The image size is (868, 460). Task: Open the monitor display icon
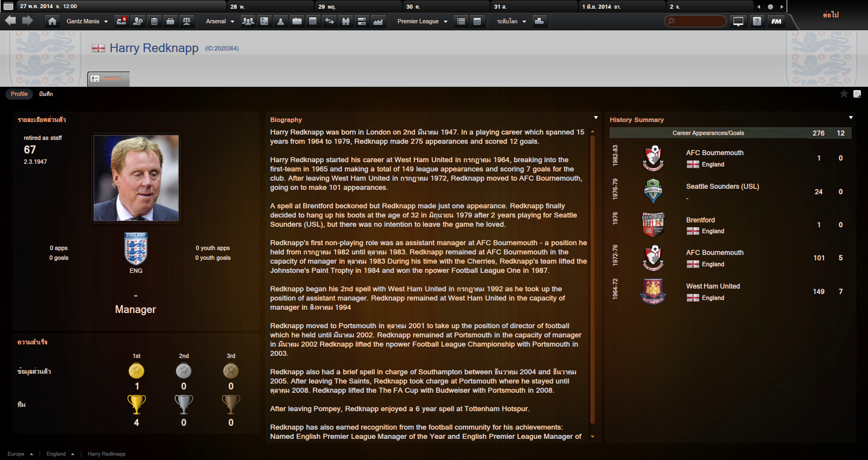(738, 21)
